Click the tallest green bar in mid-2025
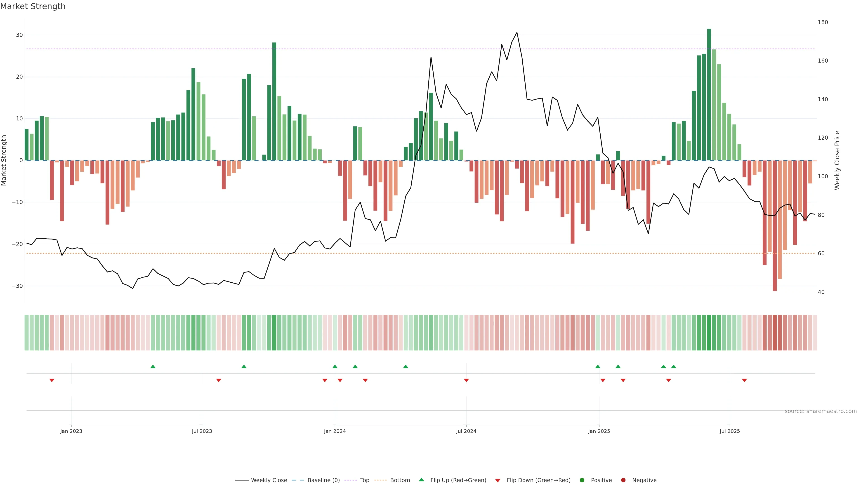The height and width of the screenshot is (488, 868). point(709,94)
